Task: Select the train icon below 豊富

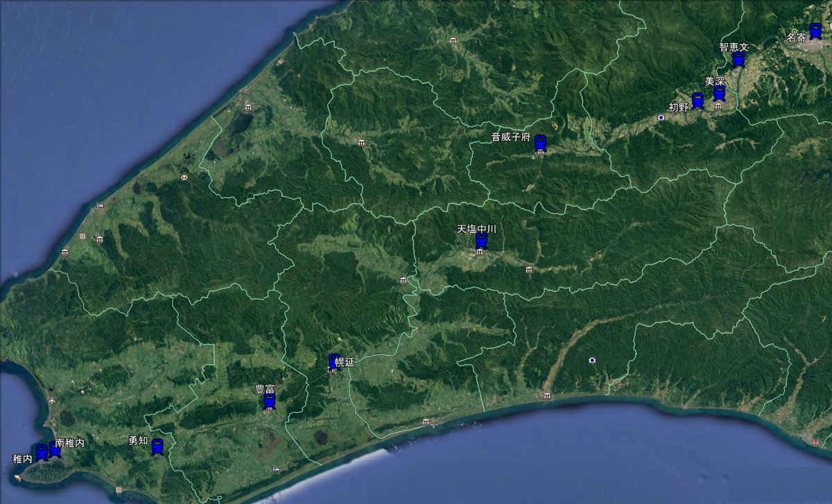Action: click(x=270, y=401)
